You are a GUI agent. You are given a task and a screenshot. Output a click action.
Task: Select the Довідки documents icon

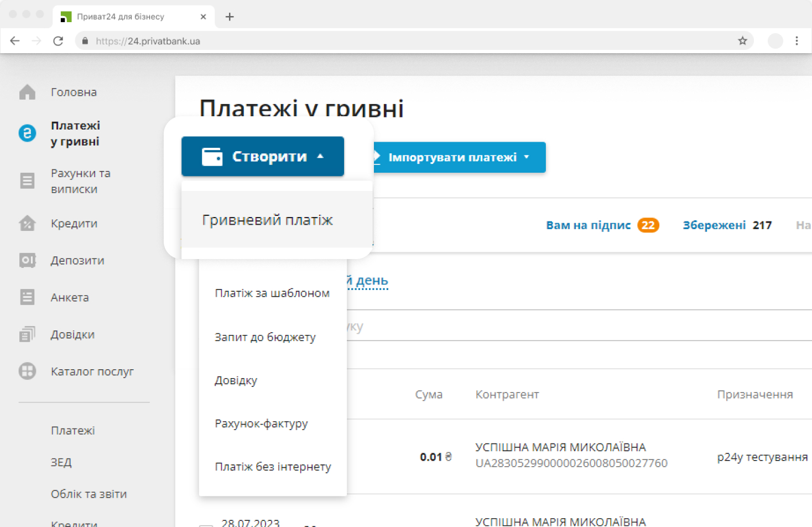coord(27,334)
